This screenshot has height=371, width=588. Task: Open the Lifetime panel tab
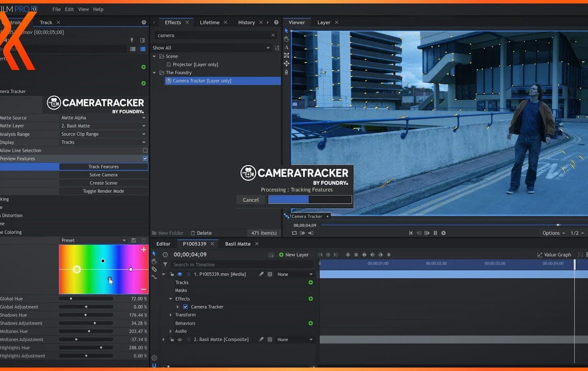coord(210,22)
